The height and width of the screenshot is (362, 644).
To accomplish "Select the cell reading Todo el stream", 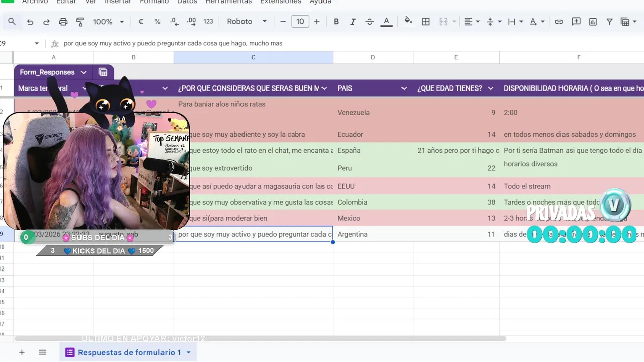I will coord(572,186).
